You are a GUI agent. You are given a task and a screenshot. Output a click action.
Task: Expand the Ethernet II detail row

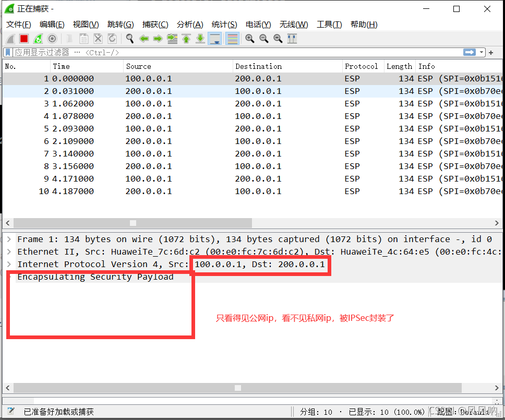(x=9, y=252)
